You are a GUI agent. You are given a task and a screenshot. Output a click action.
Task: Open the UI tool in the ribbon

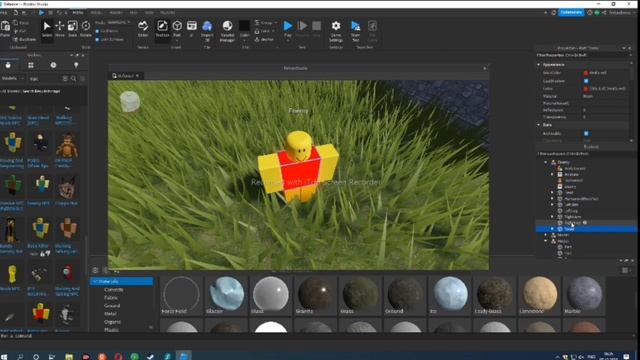pos(191,29)
